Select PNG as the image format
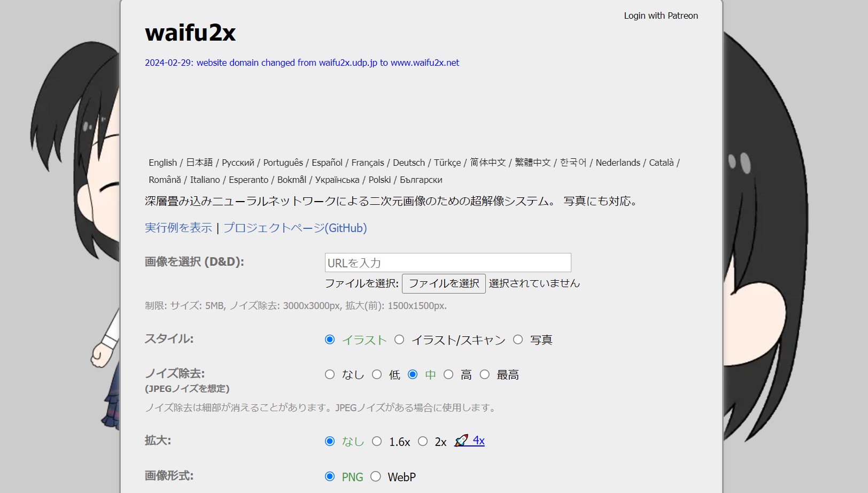This screenshot has height=493, width=868. pos(329,476)
